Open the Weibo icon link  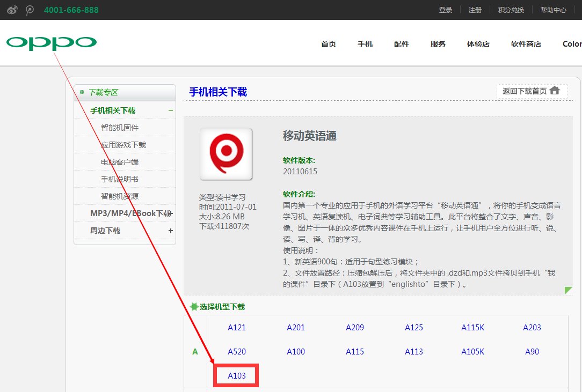click(12, 10)
